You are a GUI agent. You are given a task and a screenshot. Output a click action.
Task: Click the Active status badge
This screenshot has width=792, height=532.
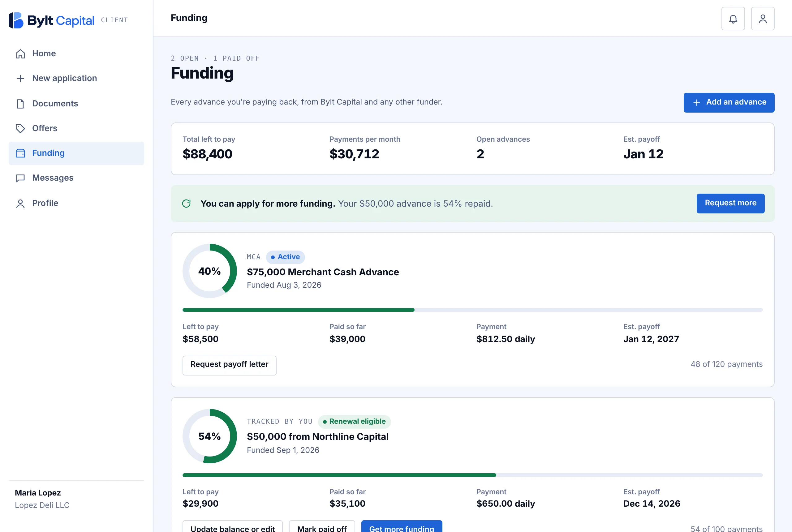pyautogui.click(x=285, y=257)
